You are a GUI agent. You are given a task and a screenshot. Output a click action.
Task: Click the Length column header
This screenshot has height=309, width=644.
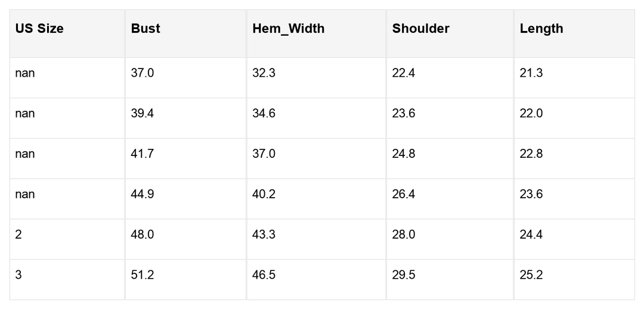coord(541,29)
